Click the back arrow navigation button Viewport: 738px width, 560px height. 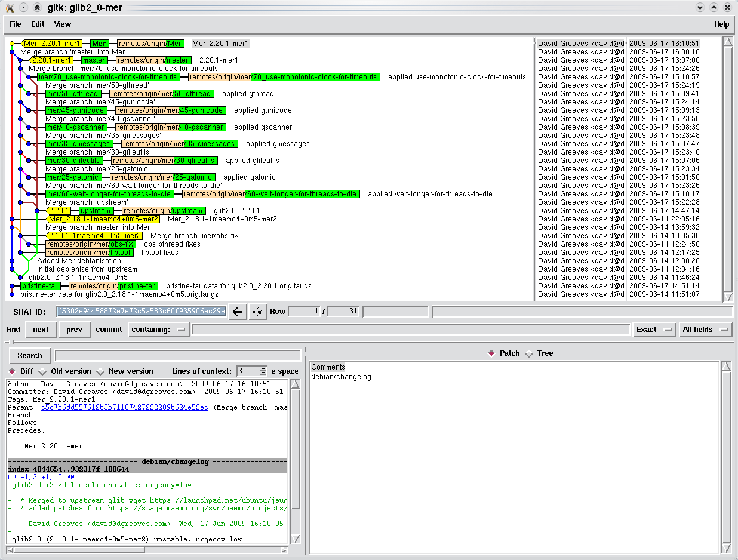click(238, 312)
